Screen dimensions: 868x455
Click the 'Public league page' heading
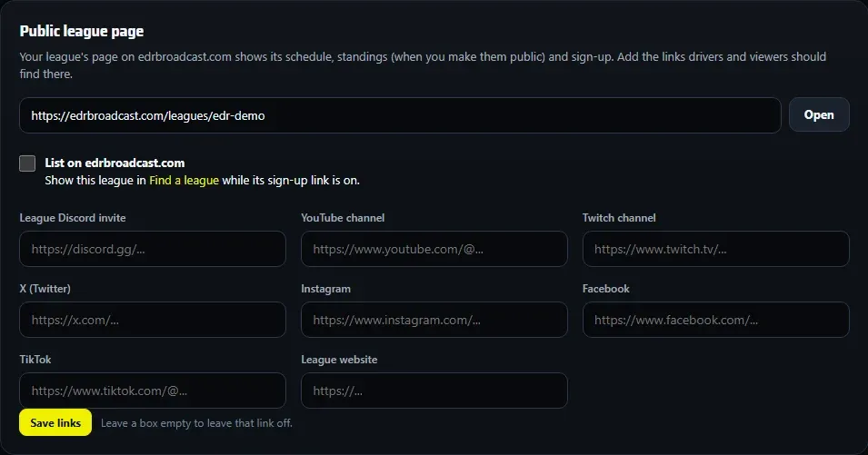point(82,31)
